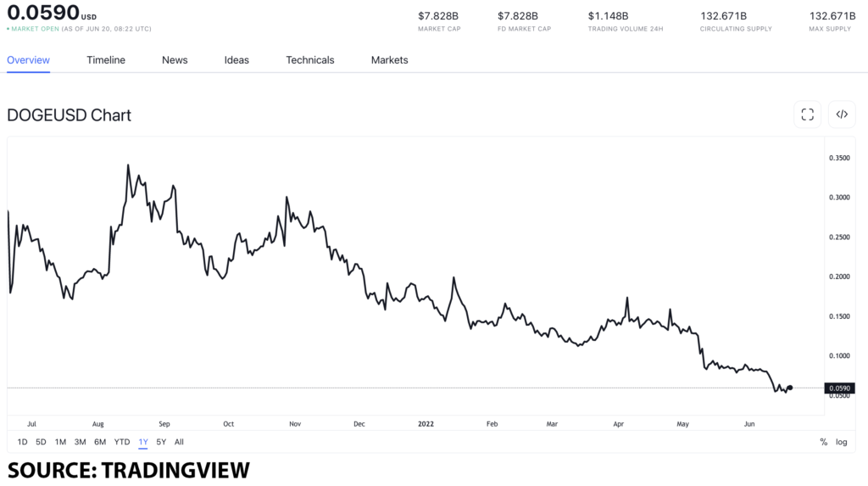Click the Market Open status text
The width and height of the screenshot is (868, 486).
tap(35, 29)
